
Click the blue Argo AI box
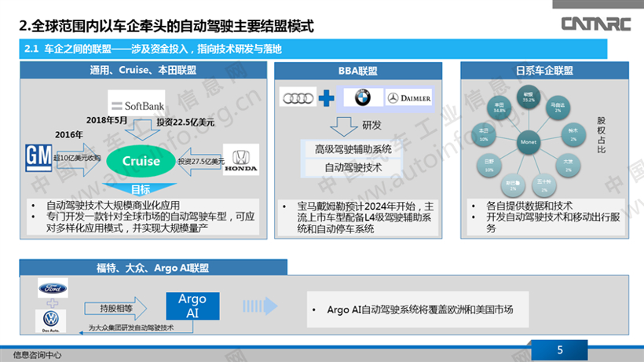(192, 306)
